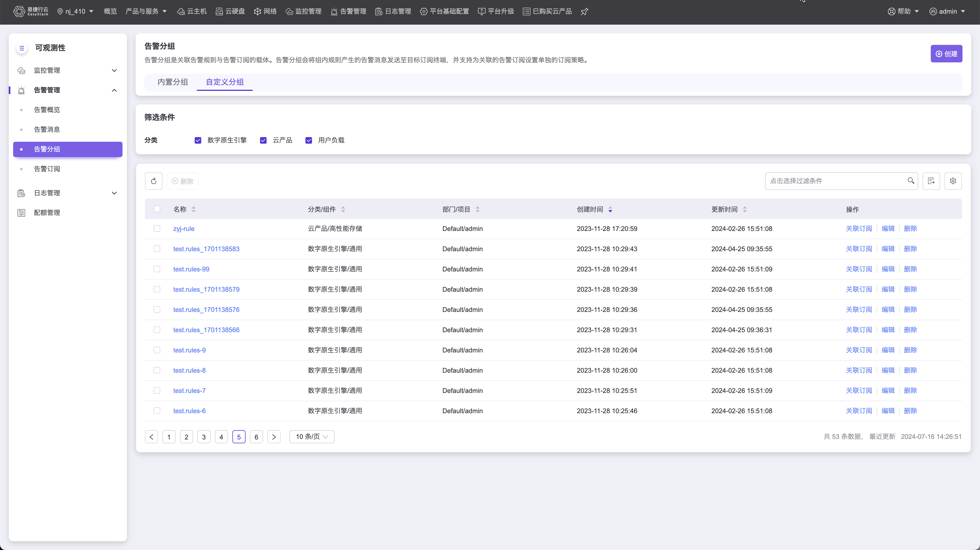This screenshot has height=550, width=980.
Task: Uncheck the 数字原生引擎 category checkbox
Action: [x=198, y=140]
